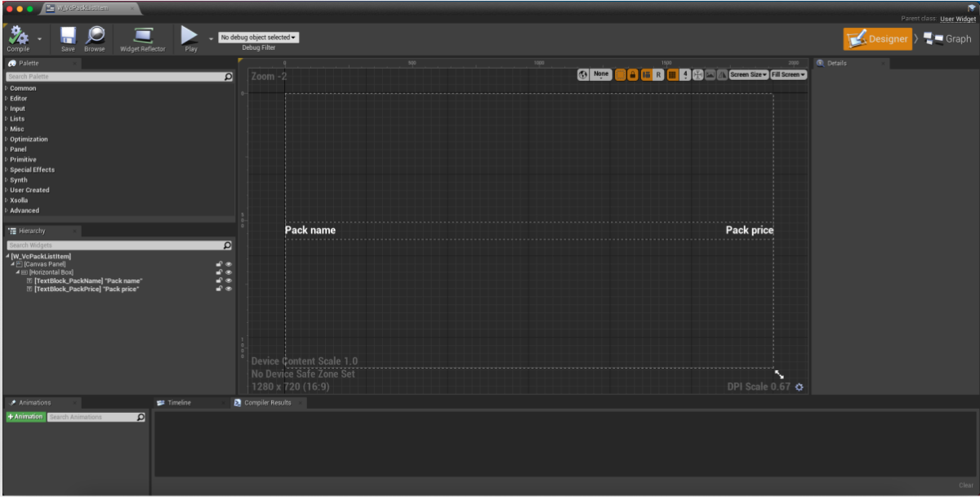Open the debug object selection dropdown
The height and width of the screenshot is (497, 980).
(x=259, y=38)
